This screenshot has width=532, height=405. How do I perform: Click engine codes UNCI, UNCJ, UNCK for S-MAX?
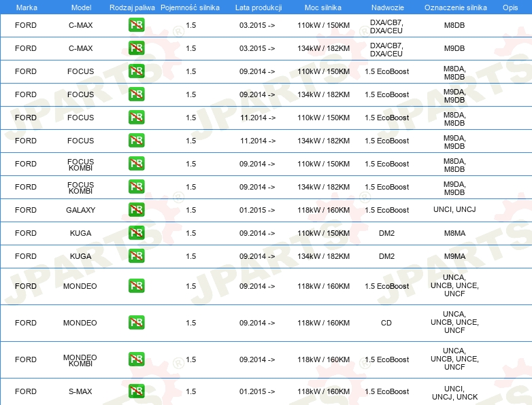tap(454, 393)
